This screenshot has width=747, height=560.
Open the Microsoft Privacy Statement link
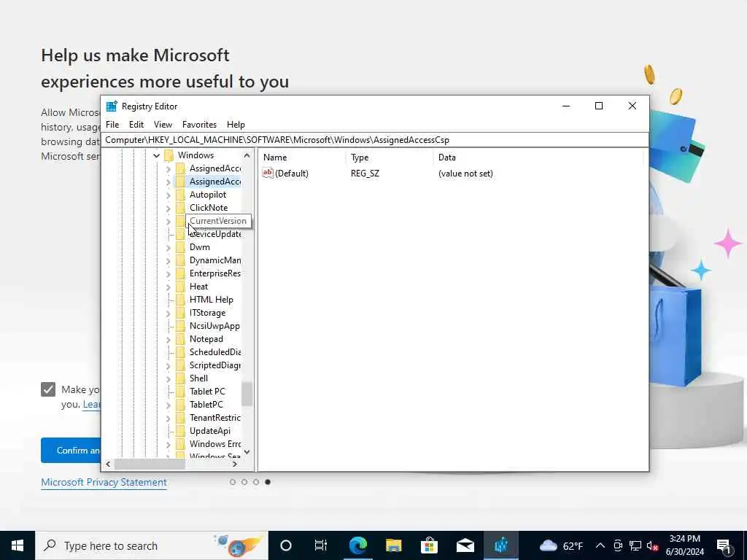pyautogui.click(x=104, y=483)
